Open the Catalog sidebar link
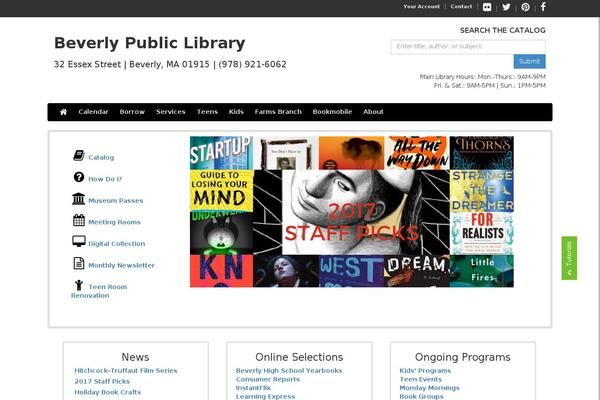Screen dimensions: 600x400 (x=101, y=157)
